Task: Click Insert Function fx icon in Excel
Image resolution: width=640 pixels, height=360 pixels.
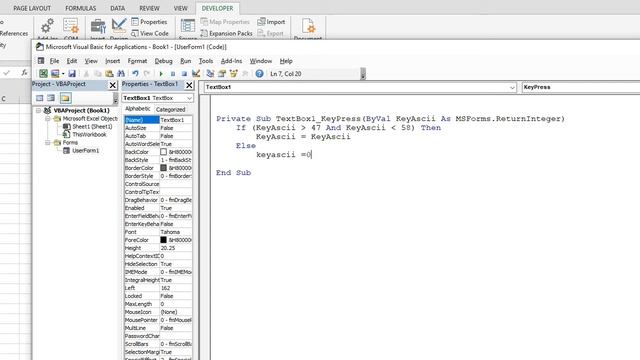Action: tap(24, 73)
